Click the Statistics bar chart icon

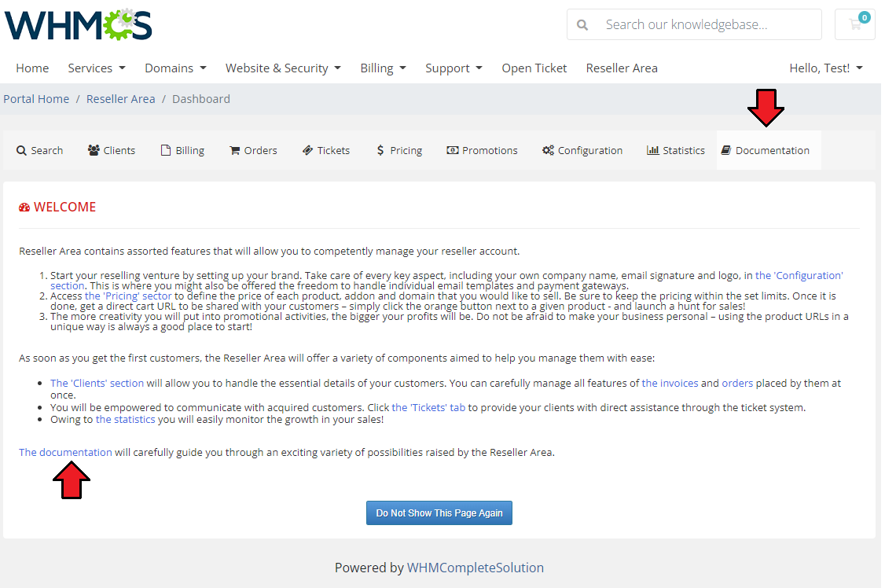pyautogui.click(x=653, y=150)
